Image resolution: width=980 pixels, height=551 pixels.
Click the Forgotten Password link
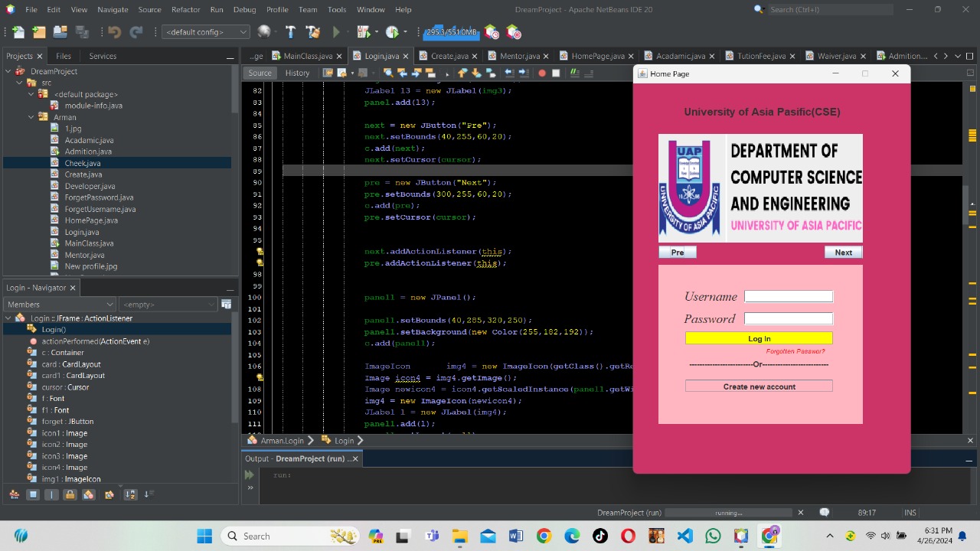tap(795, 351)
